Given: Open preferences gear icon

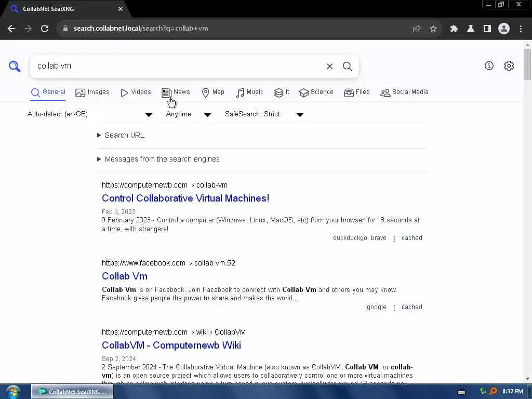Looking at the screenshot, I should coord(509,66).
